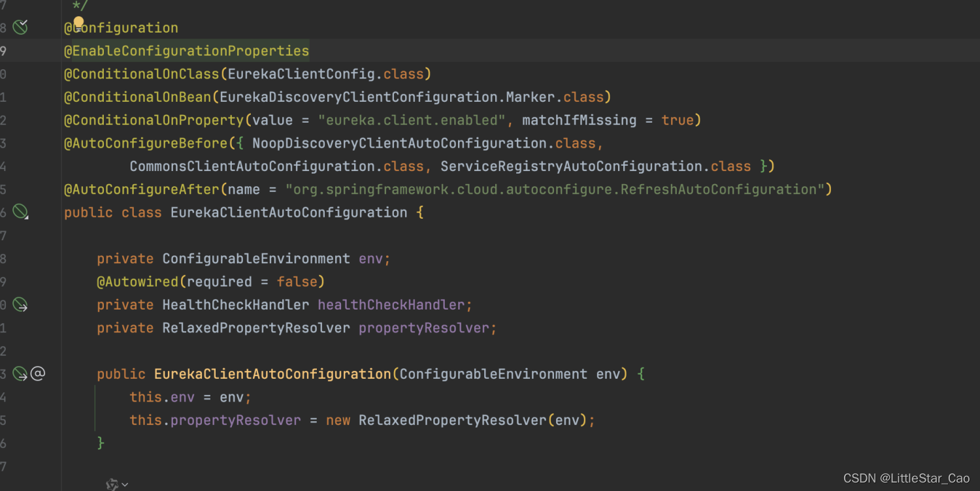Click this.env in the constructor body
The height and width of the screenshot is (491, 980).
click(x=162, y=397)
